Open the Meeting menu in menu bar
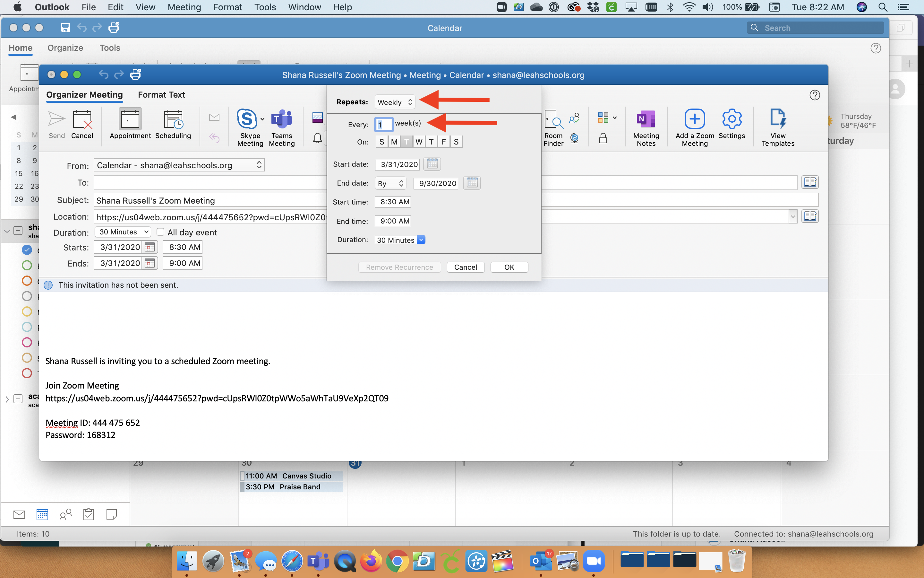The image size is (924, 578). click(x=184, y=7)
